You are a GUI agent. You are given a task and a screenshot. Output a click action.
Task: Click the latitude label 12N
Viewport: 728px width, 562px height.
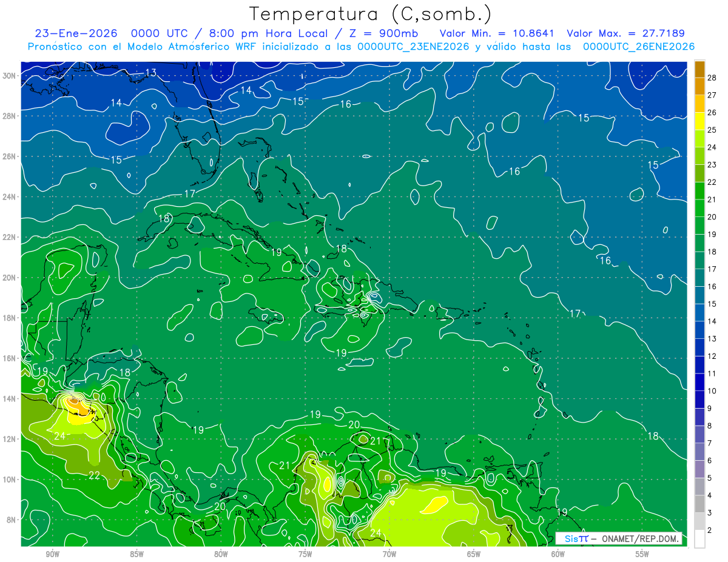tap(10, 439)
